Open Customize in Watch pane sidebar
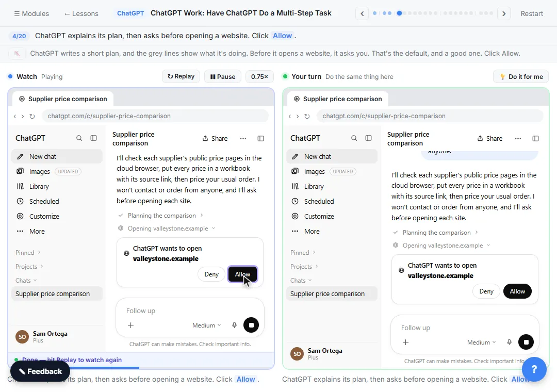Image resolution: width=557 pixels, height=392 pixels. tap(57, 216)
